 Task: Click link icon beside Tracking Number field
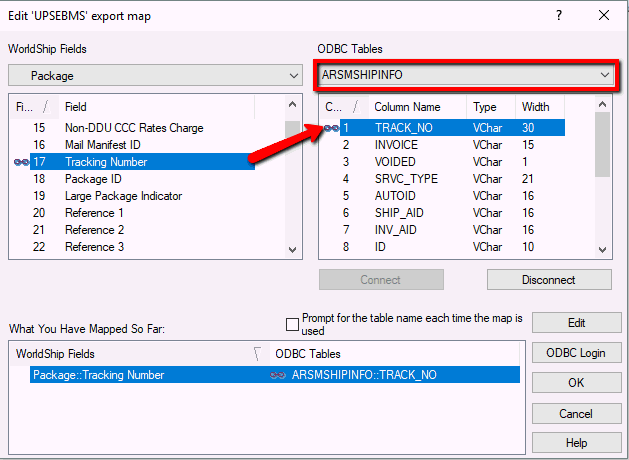20,162
